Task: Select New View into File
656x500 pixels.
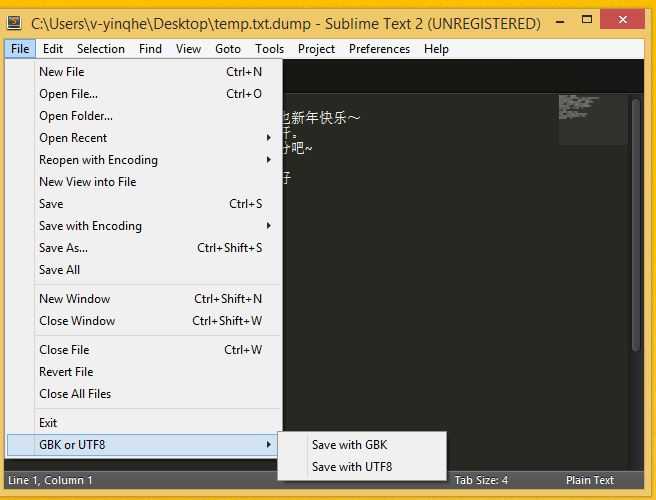Action: click(144, 182)
